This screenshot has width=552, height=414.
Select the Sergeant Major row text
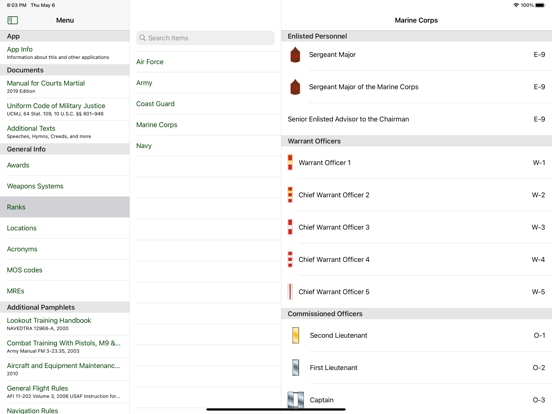tap(332, 55)
